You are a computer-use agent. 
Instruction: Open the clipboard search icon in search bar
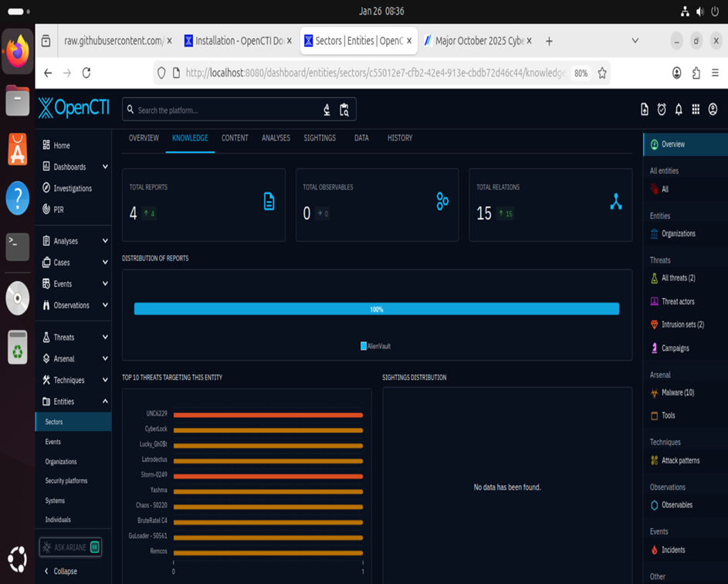pos(344,110)
